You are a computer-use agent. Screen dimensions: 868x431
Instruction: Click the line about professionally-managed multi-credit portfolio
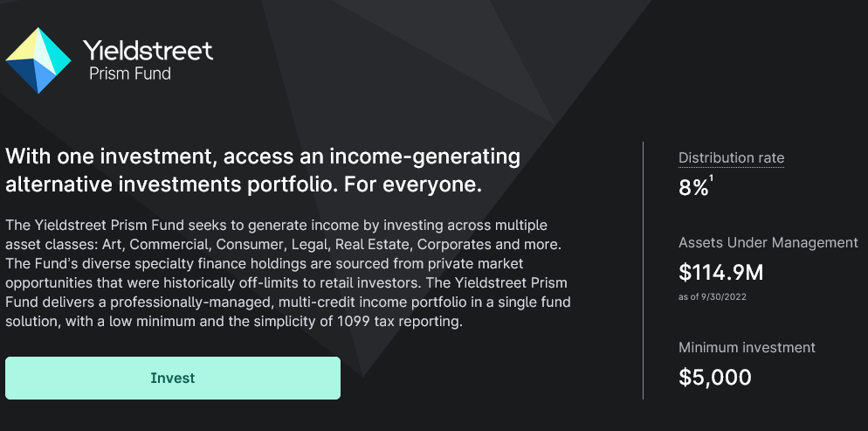point(288,302)
